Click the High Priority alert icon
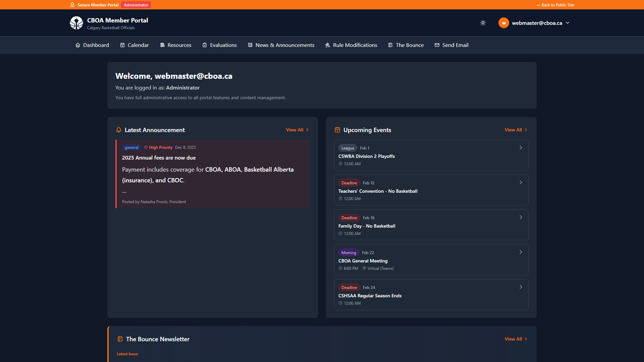Viewport: 644px width, 362px height. tap(146, 147)
